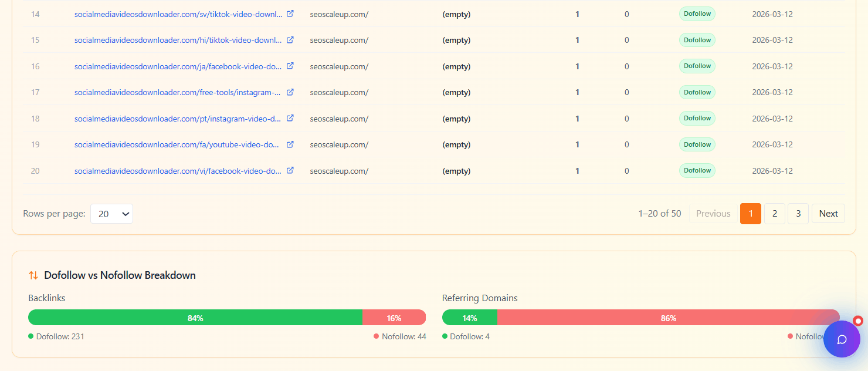Open the fa/youtube-video link in row 19
The width and height of the screenshot is (868, 371).
(x=178, y=144)
